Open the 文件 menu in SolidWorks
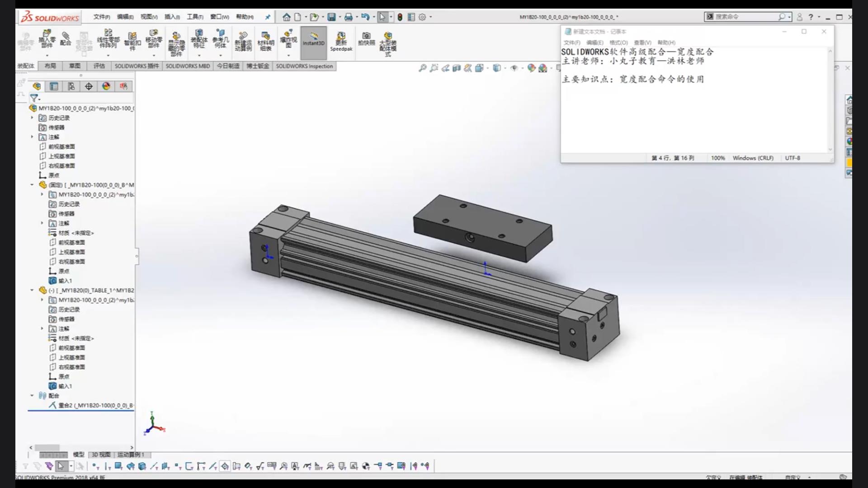This screenshot has height=488, width=868. (102, 17)
